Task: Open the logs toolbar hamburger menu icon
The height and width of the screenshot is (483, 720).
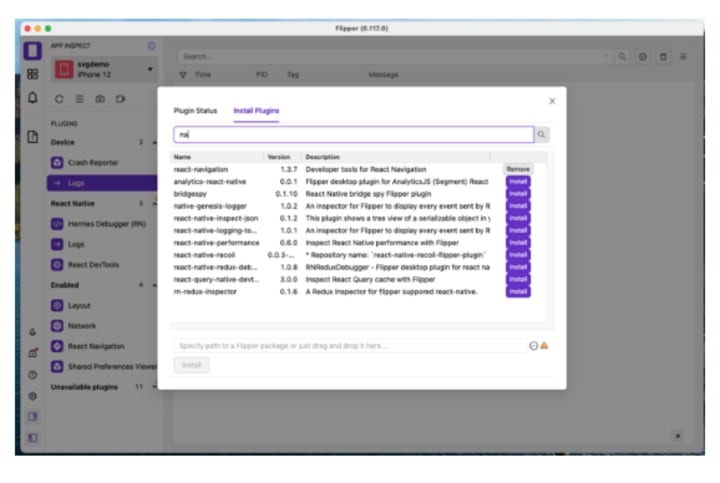Action: pos(683,56)
